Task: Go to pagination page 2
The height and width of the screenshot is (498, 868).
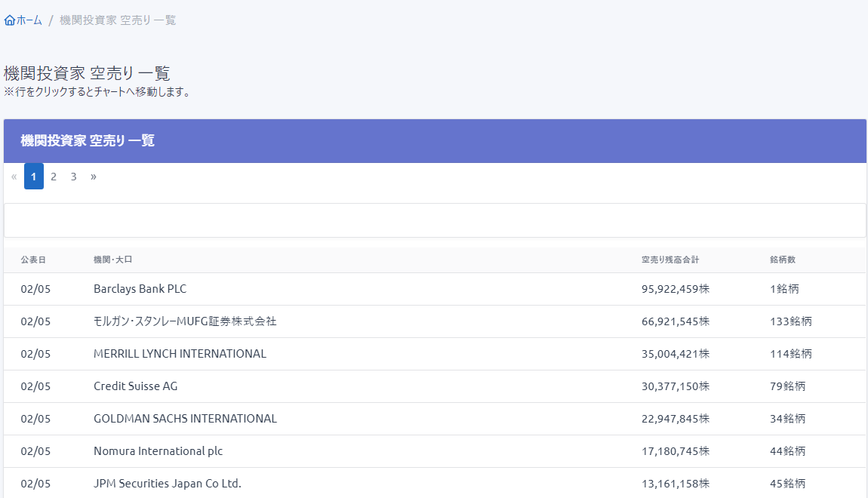Action: pyautogui.click(x=54, y=177)
